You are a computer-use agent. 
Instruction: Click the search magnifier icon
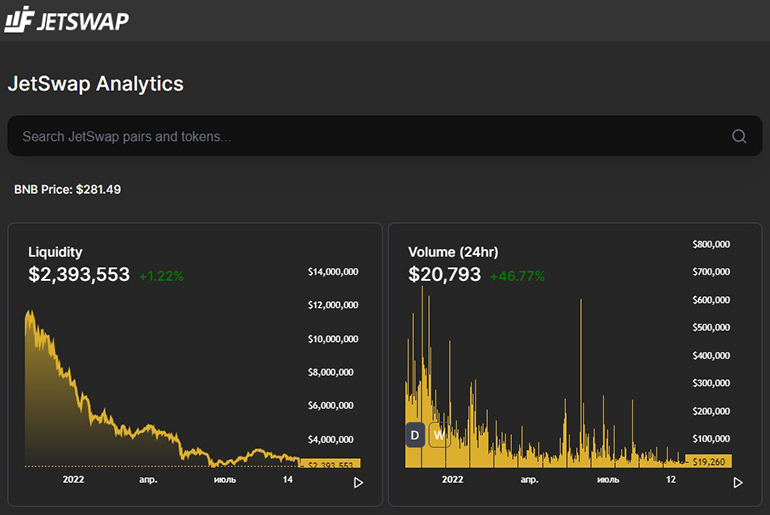pos(739,136)
